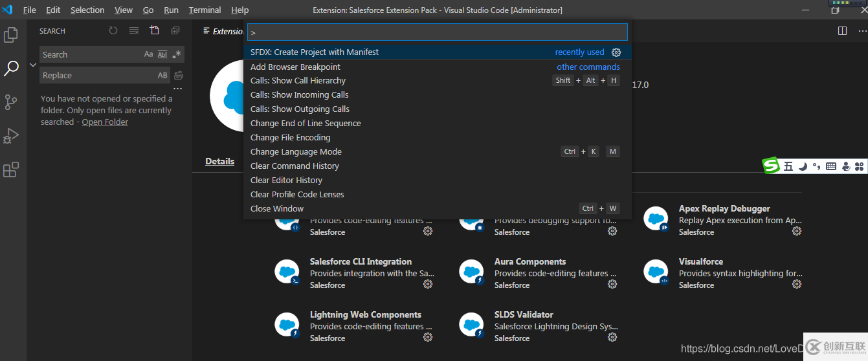Click the Split Editor Right icon
This screenshot has width=868, height=361.
(x=842, y=30)
